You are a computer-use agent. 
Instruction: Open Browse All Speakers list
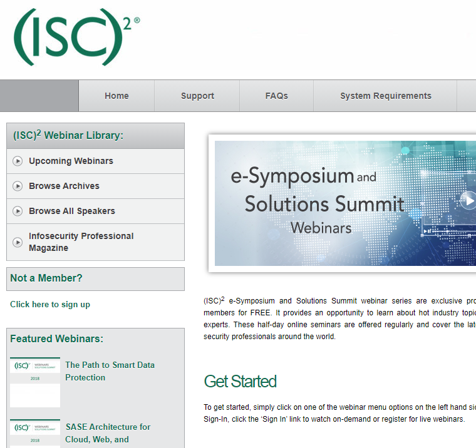click(71, 211)
